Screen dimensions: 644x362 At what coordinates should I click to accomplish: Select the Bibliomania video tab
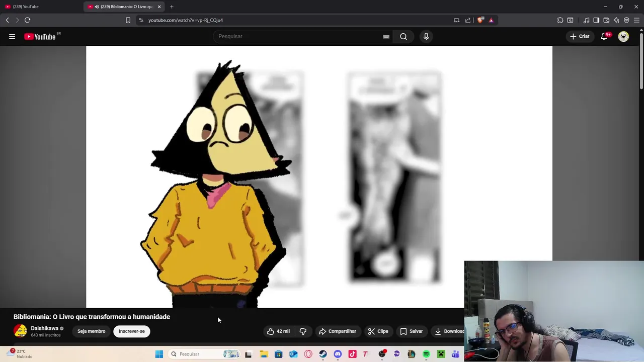pos(124,7)
